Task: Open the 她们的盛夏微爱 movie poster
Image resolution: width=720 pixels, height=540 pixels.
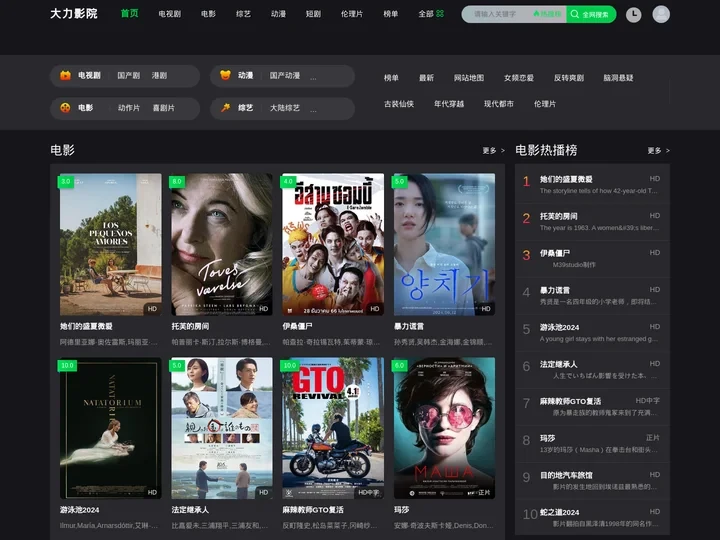Action: click(x=111, y=244)
